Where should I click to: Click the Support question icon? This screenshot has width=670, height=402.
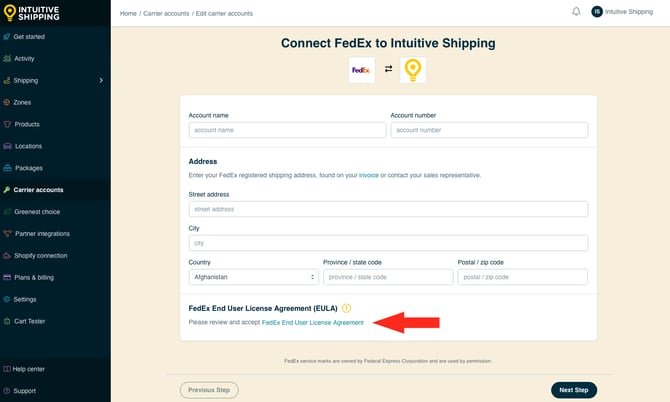coord(7,390)
